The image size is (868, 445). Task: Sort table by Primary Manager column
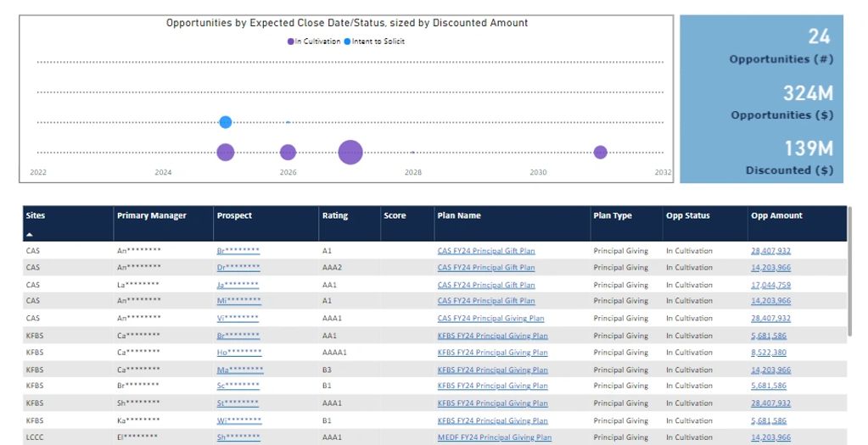click(151, 215)
